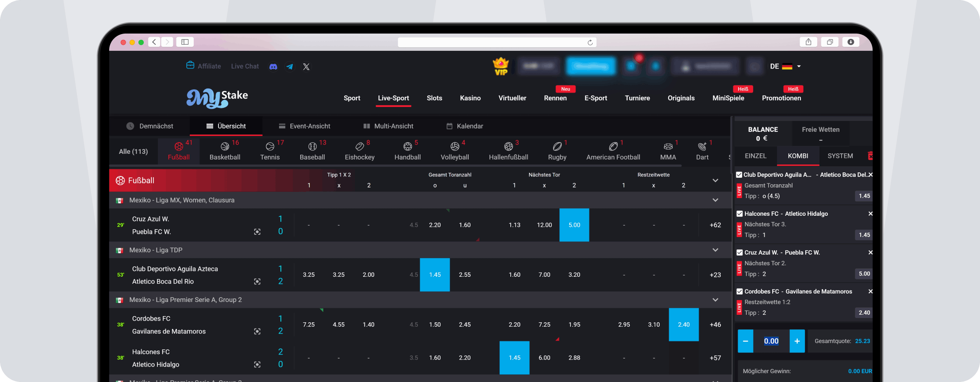
Task: Click the browser downloads icon
Action: tap(851, 42)
